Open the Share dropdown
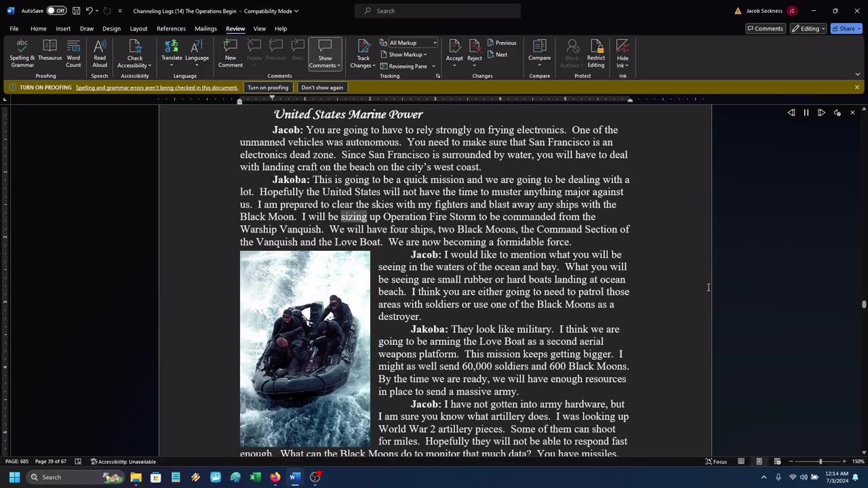The height and width of the screenshot is (488, 868). pos(846,28)
